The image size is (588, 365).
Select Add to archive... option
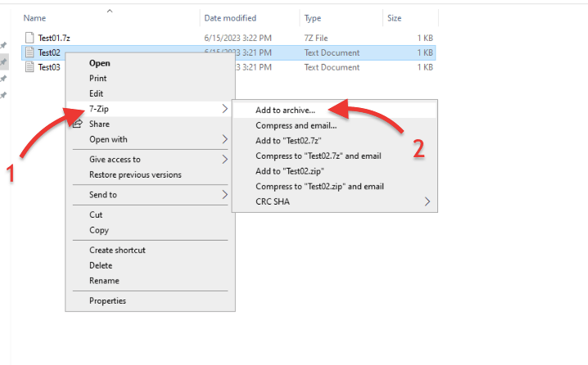[285, 110]
